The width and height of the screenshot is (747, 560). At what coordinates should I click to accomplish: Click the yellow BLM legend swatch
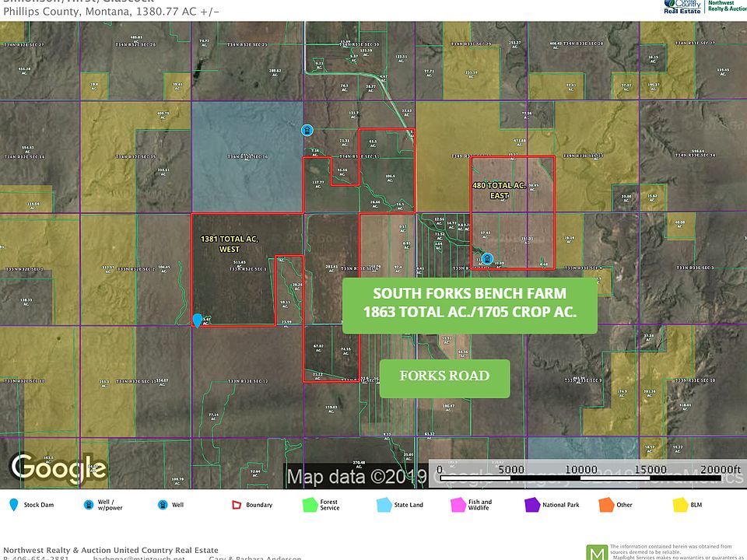(679, 505)
